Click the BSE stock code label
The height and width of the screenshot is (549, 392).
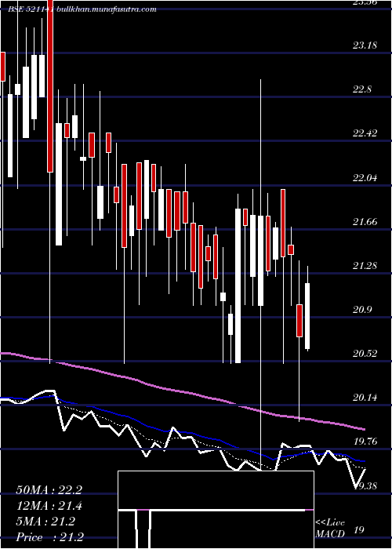click(x=31, y=9)
